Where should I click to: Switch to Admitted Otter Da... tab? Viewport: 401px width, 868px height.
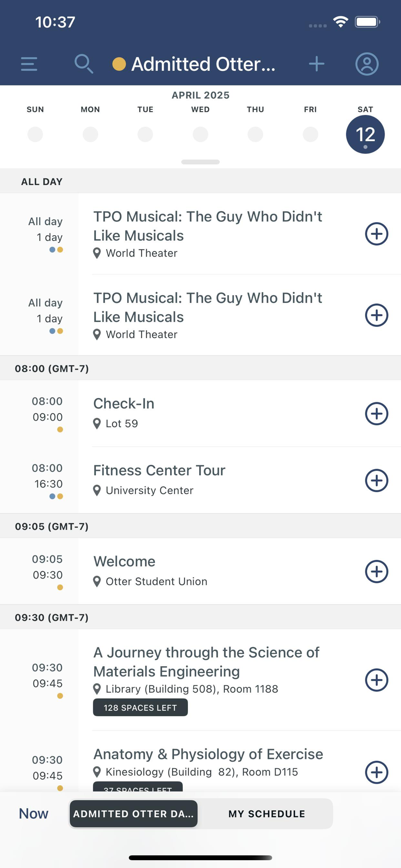[x=134, y=814]
